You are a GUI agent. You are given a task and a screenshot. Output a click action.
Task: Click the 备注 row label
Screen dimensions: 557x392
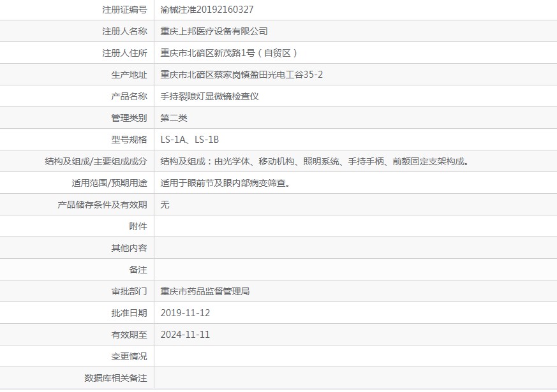pos(138,270)
